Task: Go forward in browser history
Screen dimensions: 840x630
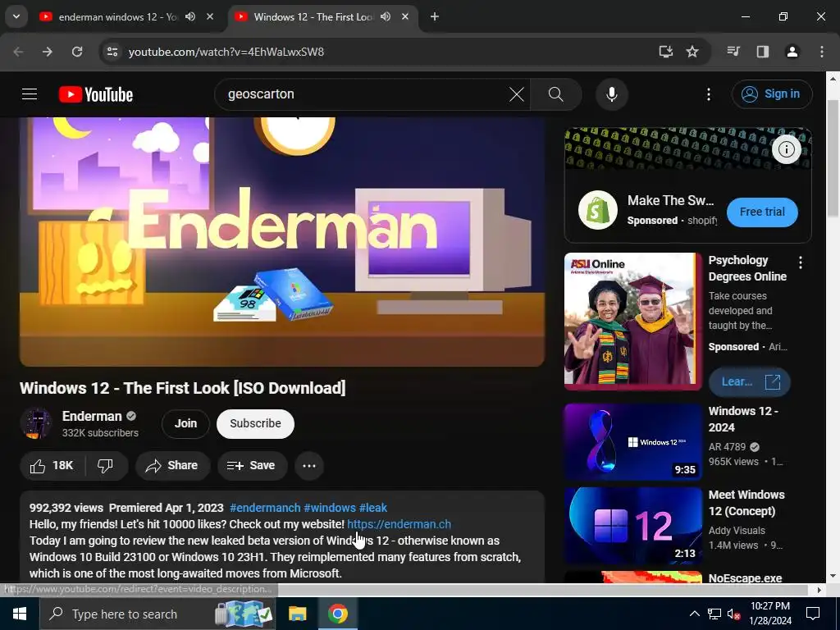Action: tap(48, 52)
